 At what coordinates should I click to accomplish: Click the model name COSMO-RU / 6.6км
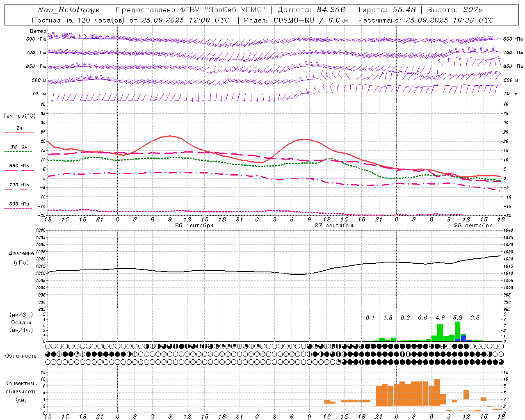[310, 20]
